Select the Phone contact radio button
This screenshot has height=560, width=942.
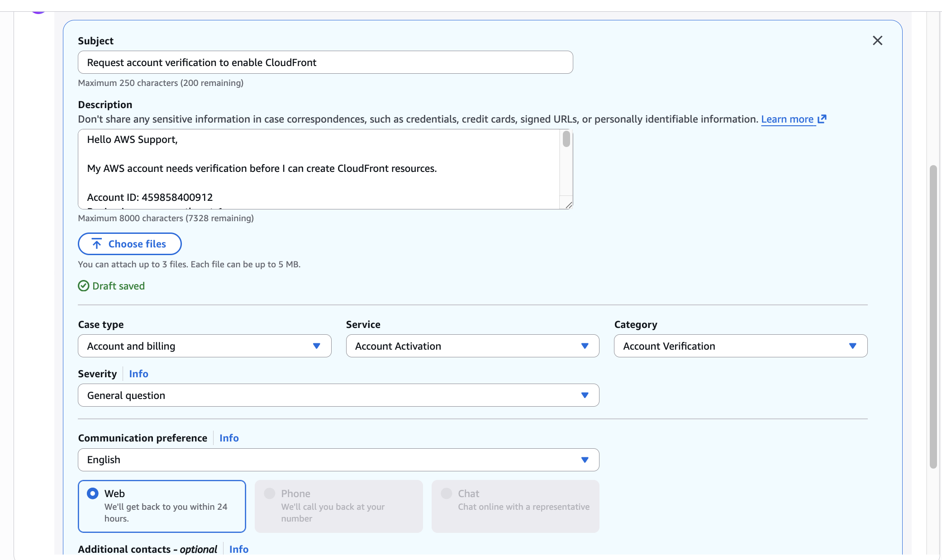pyautogui.click(x=270, y=494)
